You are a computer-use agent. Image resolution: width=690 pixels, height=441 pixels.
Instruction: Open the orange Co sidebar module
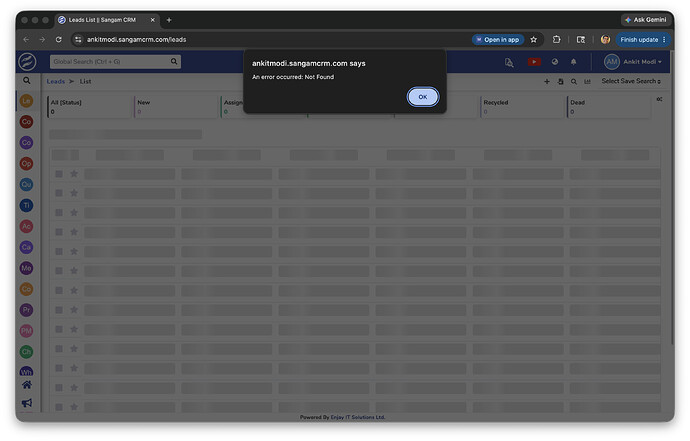26,289
